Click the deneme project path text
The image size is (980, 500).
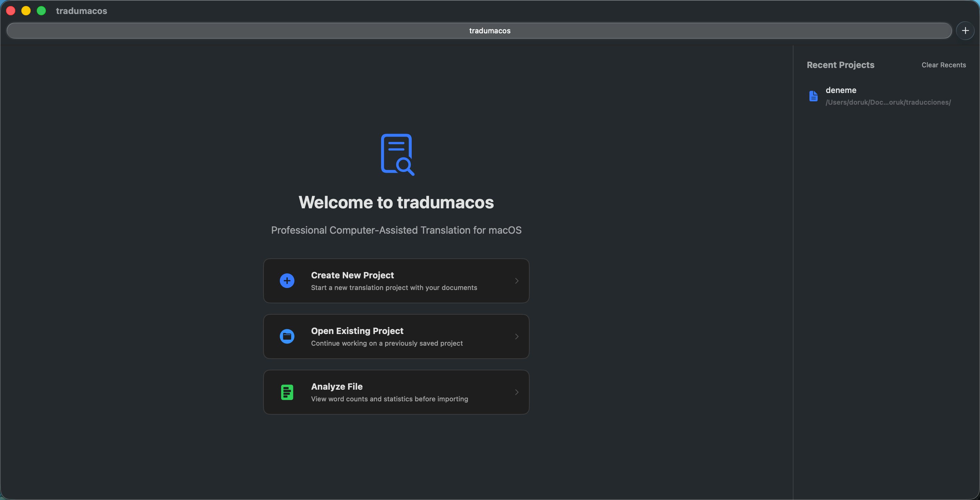(888, 102)
